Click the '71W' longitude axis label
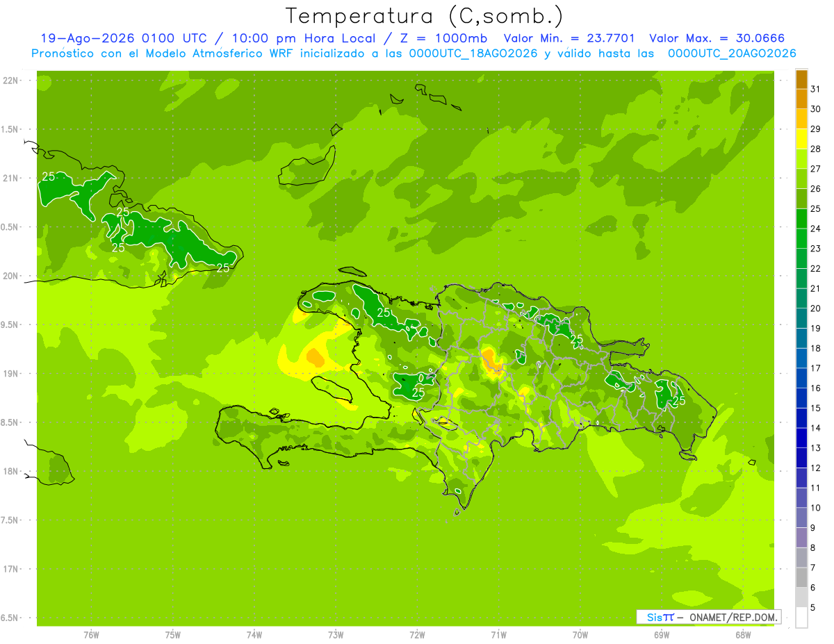This screenshot has width=834, height=644. coord(498,635)
